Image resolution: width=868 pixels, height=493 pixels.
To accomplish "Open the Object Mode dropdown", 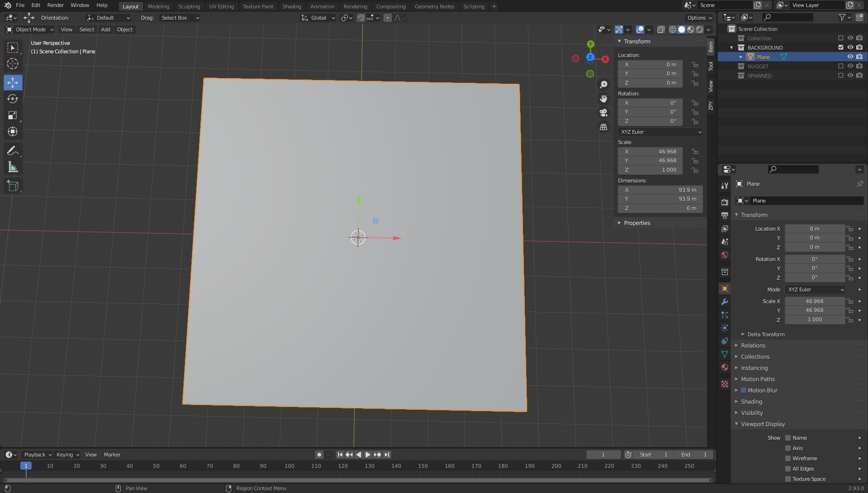I will click(x=30, y=29).
